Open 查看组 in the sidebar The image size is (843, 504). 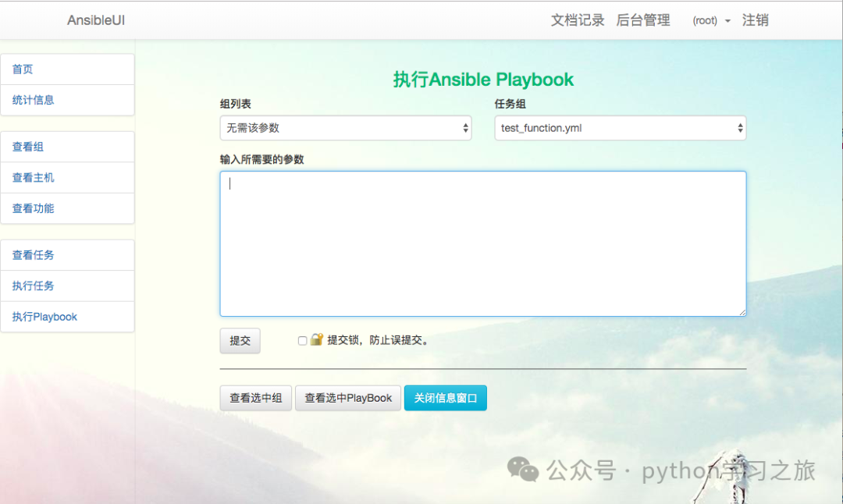(x=67, y=147)
